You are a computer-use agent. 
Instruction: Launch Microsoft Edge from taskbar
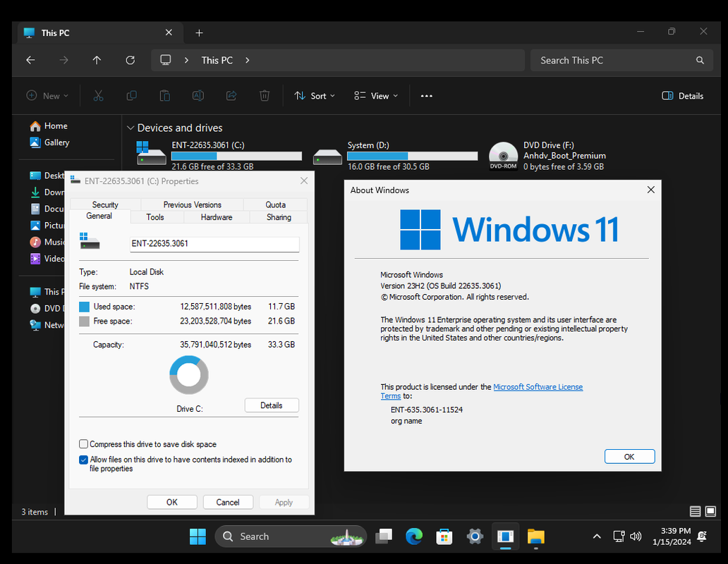point(413,537)
